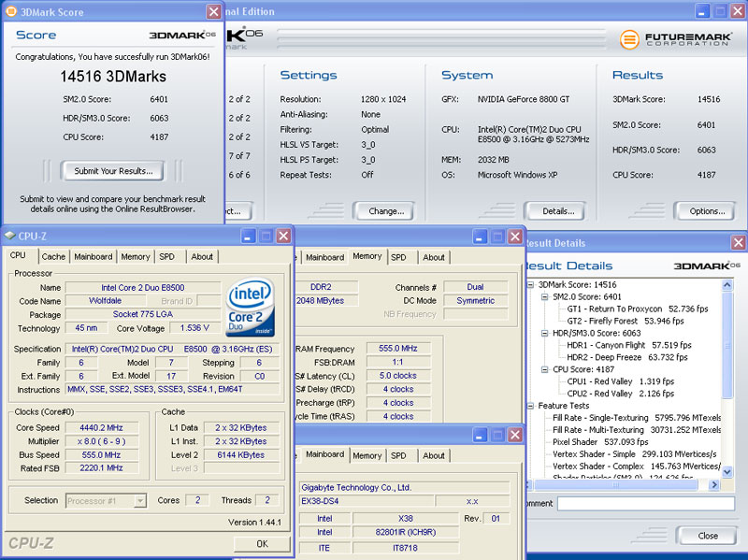
Task: Click the Intel Core 2 Duo logo
Action: pos(251,308)
